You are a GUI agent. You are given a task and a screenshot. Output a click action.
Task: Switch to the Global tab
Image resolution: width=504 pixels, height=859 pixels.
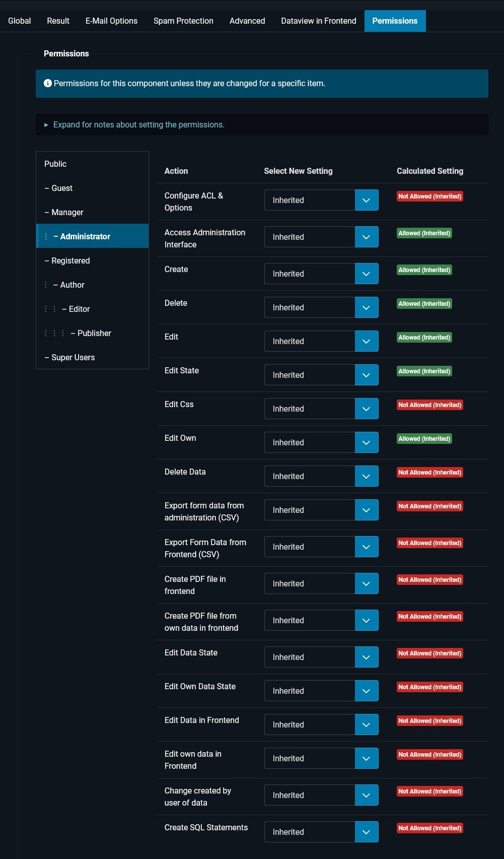click(x=19, y=21)
